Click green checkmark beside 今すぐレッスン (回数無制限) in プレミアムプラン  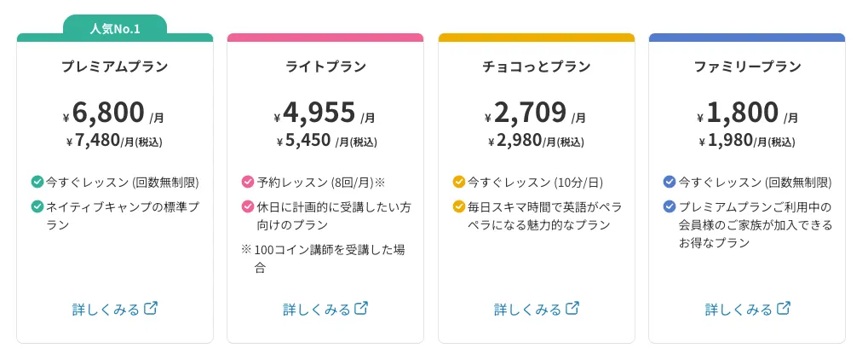(37, 182)
